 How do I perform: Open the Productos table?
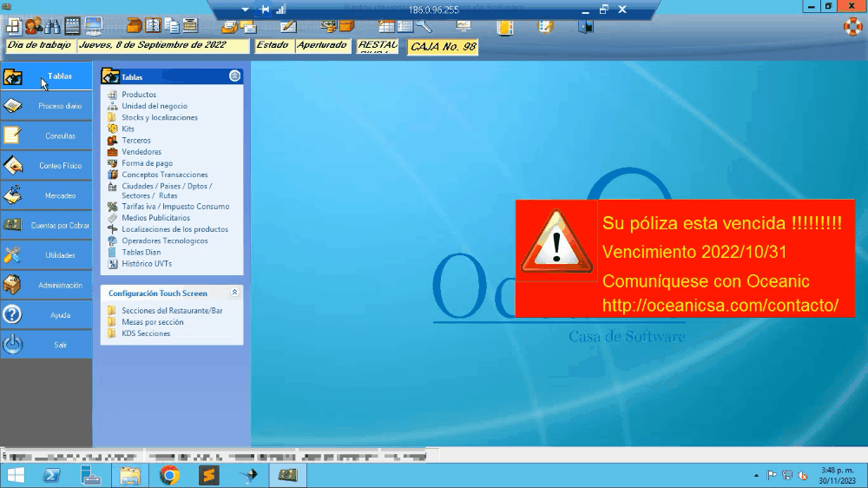point(139,95)
